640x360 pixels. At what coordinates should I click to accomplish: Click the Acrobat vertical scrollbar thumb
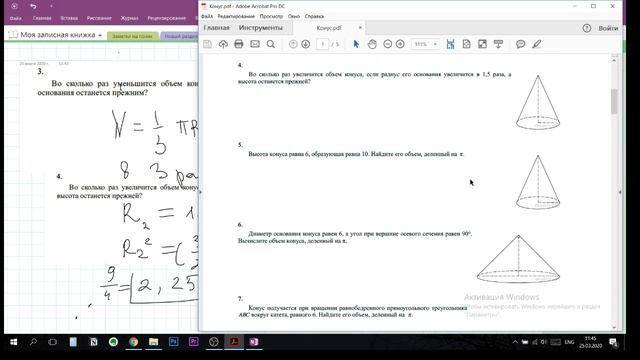[x=614, y=101]
